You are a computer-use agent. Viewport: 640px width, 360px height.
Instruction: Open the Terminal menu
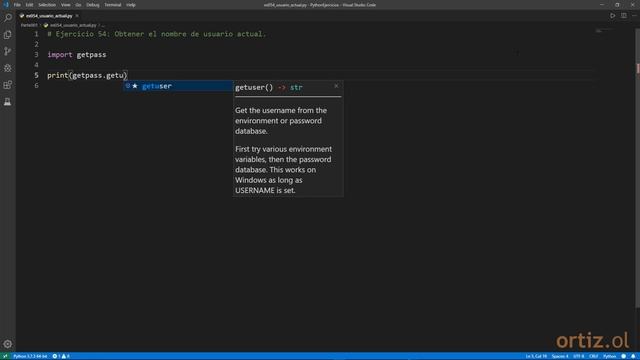coord(113,5)
